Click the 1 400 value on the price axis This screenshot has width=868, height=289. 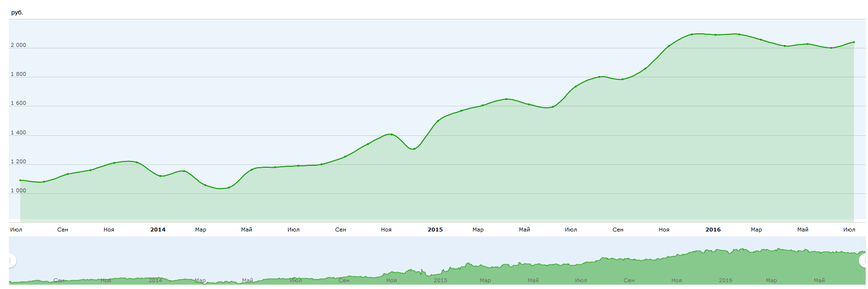[x=18, y=132]
